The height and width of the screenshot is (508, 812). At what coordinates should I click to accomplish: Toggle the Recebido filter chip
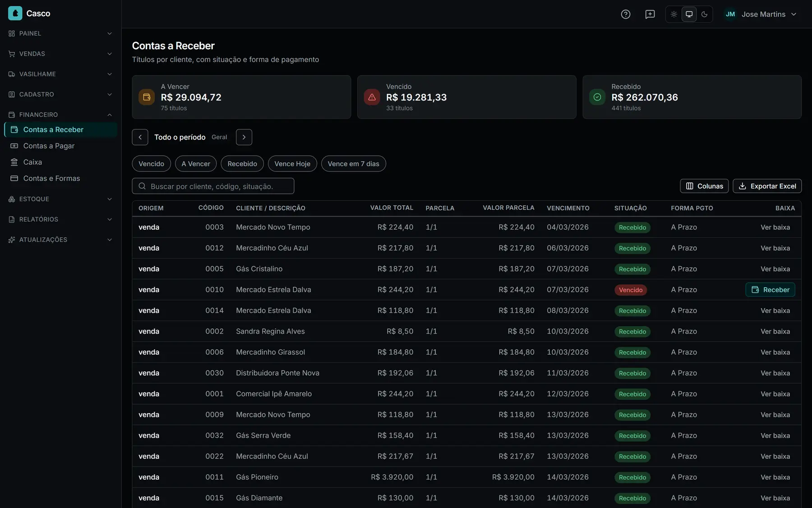pos(242,164)
